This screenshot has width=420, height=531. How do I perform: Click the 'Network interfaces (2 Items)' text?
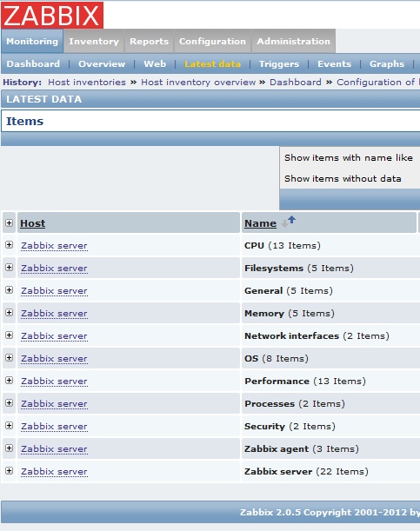[317, 336]
